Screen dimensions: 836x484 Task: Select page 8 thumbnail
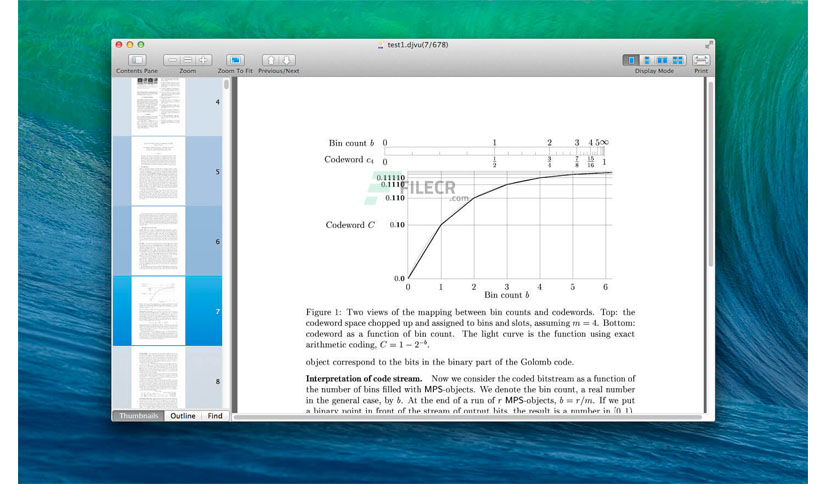click(x=158, y=378)
